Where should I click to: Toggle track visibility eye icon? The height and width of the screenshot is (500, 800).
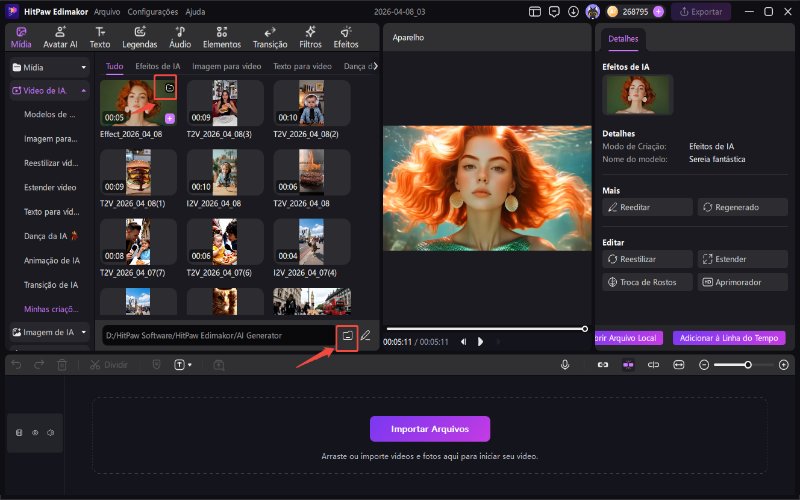[34, 433]
